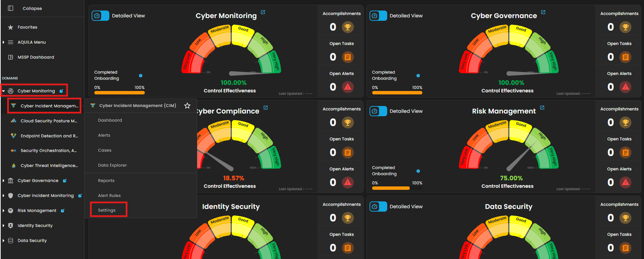
Task: Open Risk Management card external link icon
Action: [542, 108]
